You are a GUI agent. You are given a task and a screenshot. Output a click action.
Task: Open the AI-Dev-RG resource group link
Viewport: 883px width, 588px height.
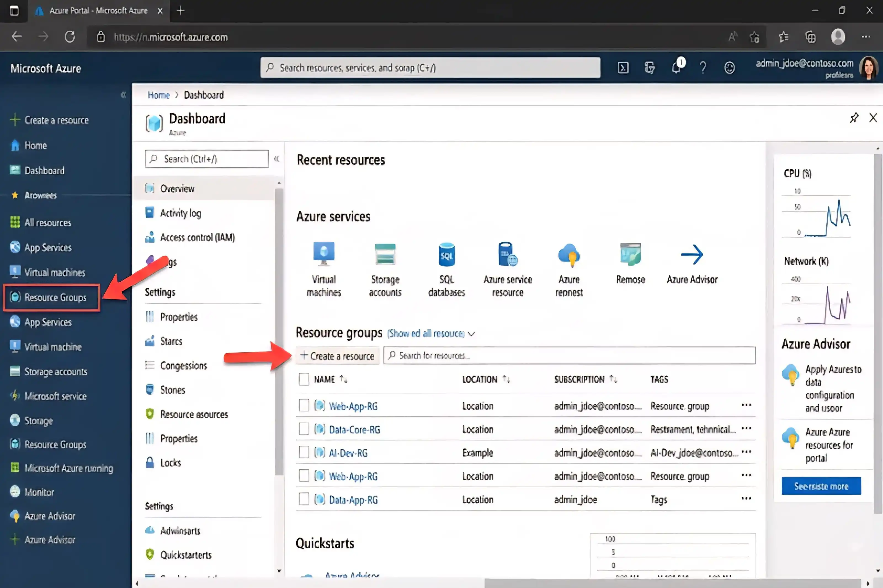pos(348,453)
